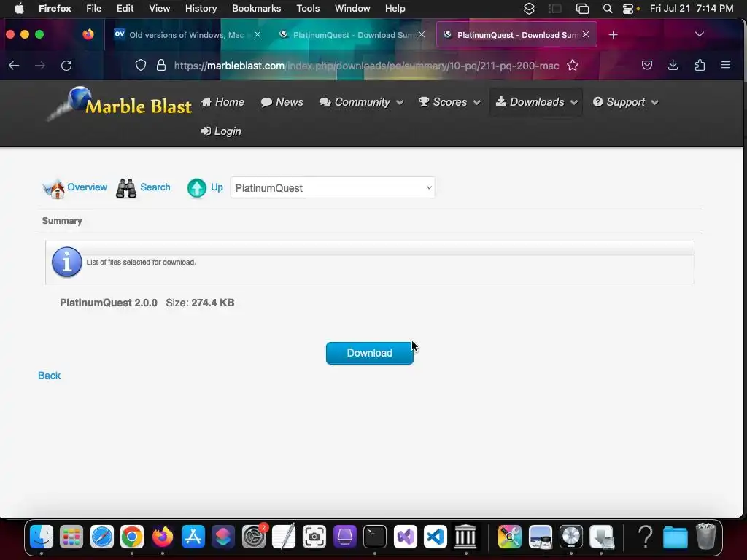The height and width of the screenshot is (560, 747).
Task: Open Finder from the dock
Action: 42,537
